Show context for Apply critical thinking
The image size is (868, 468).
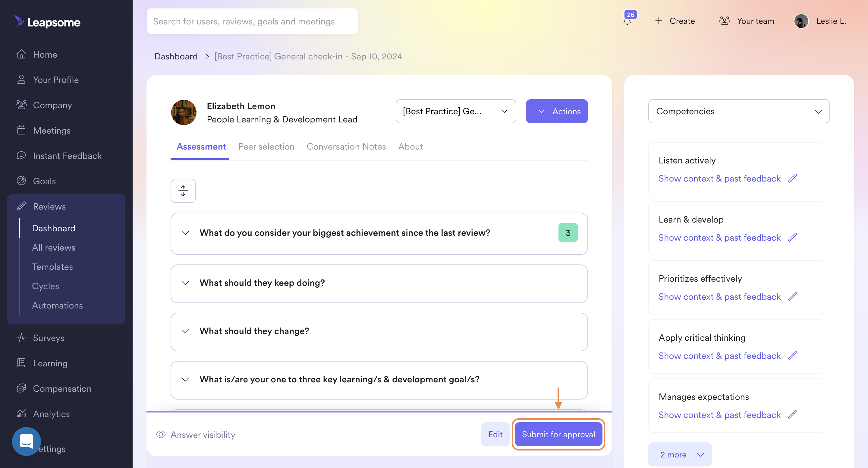pyautogui.click(x=719, y=356)
